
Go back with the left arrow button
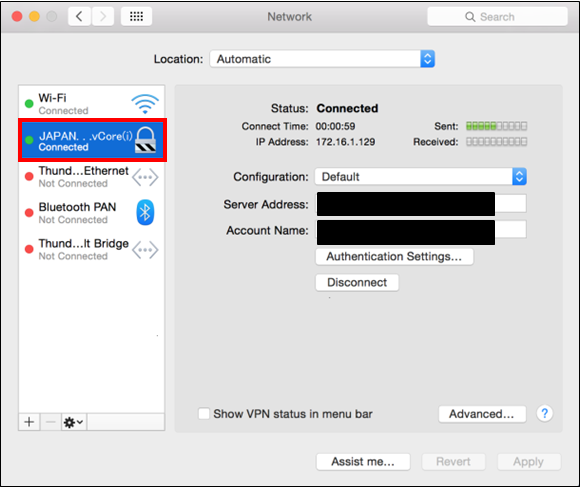[x=79, y=16]
